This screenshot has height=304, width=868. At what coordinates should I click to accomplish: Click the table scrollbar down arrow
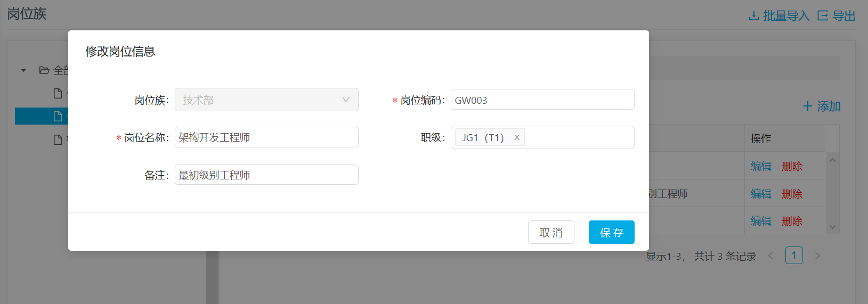click(832, 227)
